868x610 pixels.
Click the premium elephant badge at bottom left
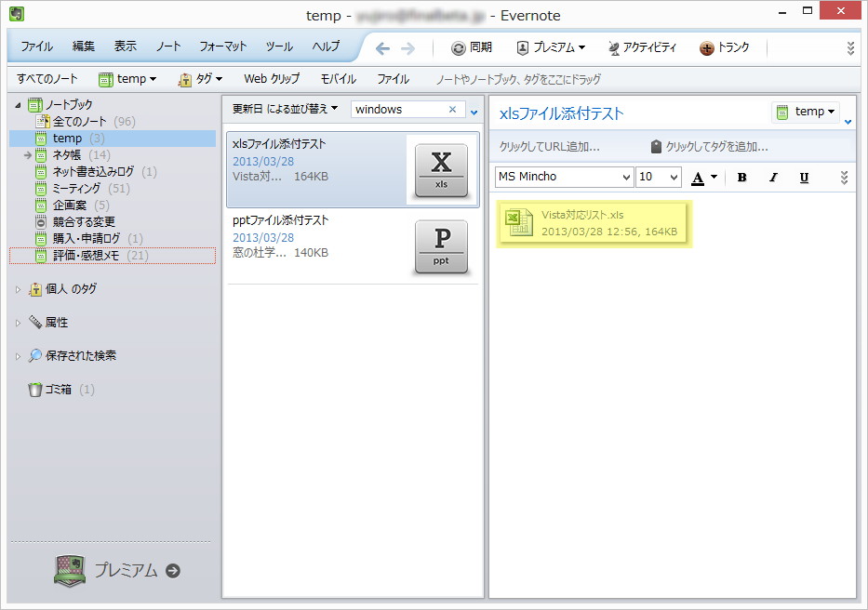[70, 572]
